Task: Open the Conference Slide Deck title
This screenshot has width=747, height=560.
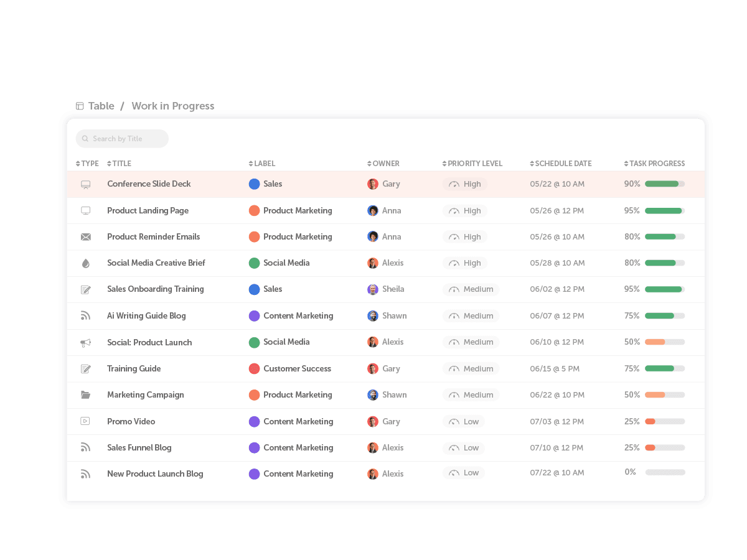Action: click(x=149, y=184)
